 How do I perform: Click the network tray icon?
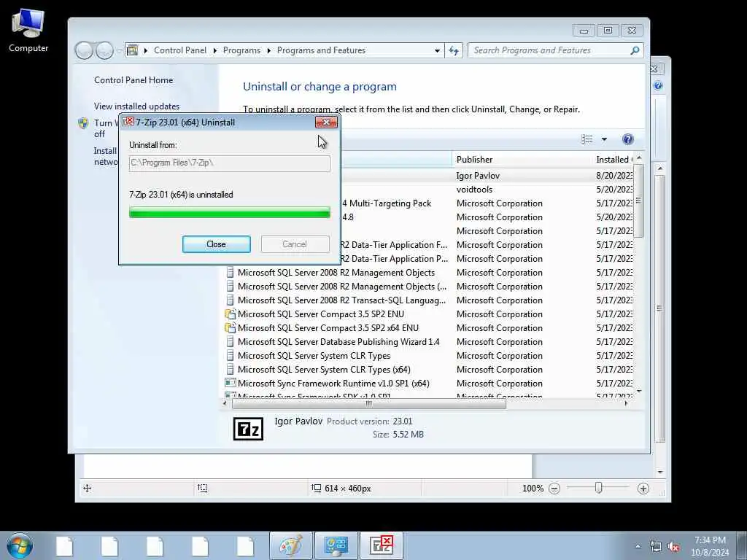pyautogui.click(x=656, y=547)
